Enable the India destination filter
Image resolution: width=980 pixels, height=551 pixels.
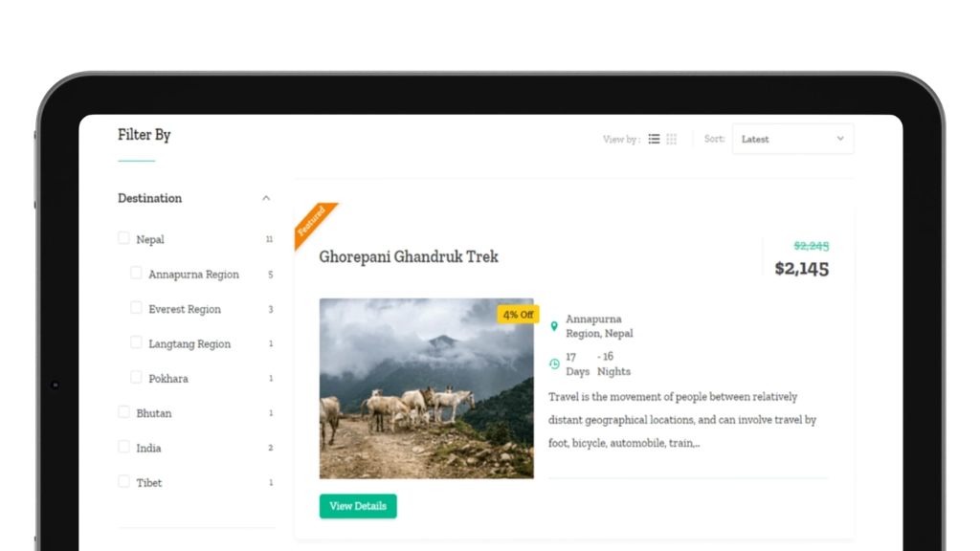tap(123, 447)
